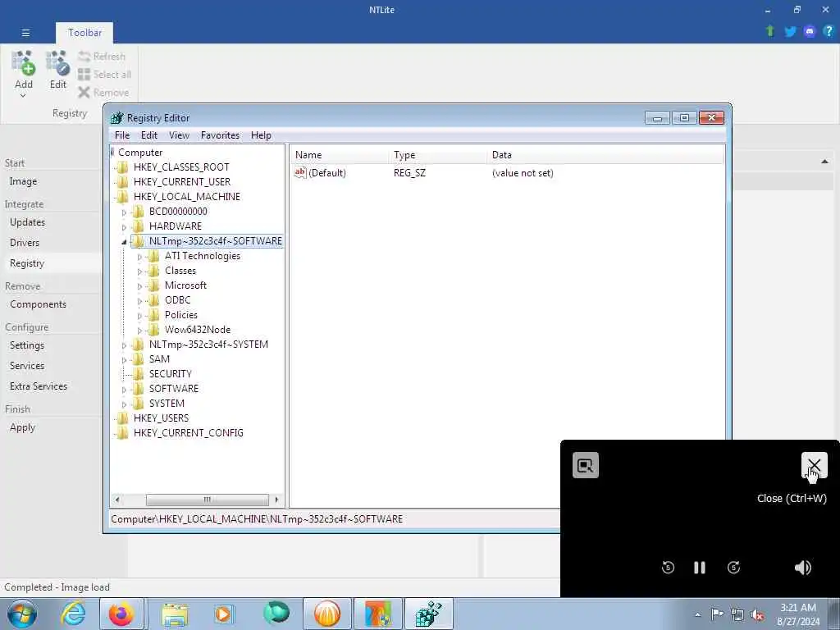The image size is (840, 630).
Task: Select the SECURITY key
Action: tap(170, 374)
